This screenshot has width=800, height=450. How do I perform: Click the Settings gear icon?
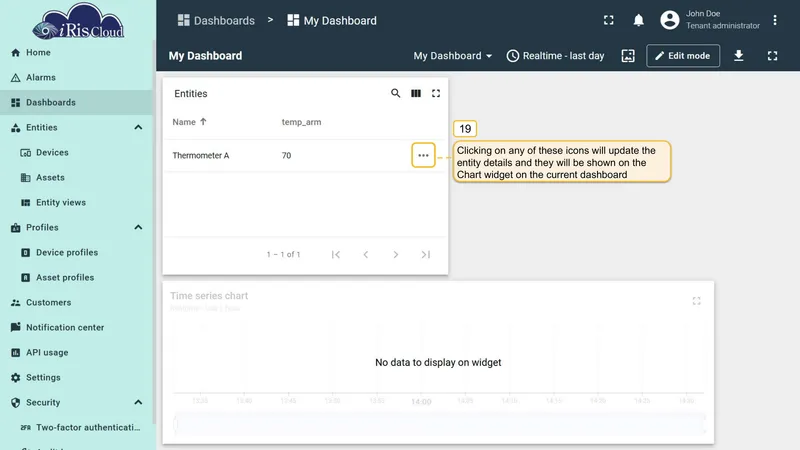coord(15,378)
